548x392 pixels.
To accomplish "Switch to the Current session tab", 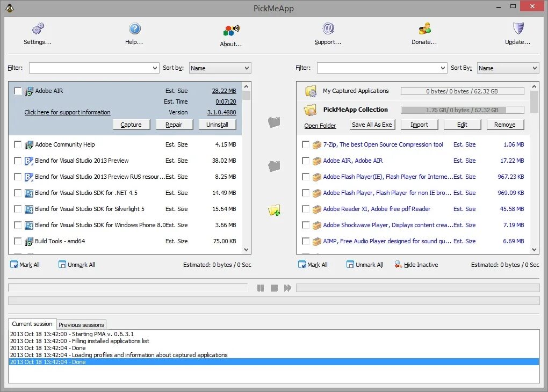I will pyautogui.click(x=32, y=324).
